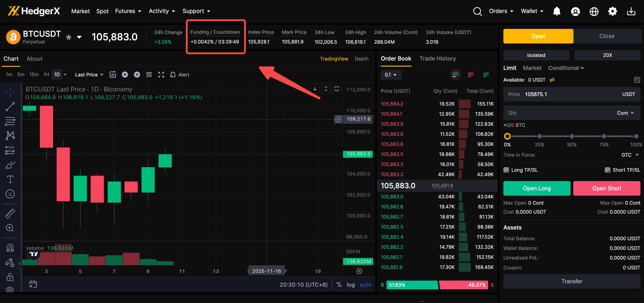This screenshot has width=644, height=303.
Task: Enable the Long TP/SL checkbox
Action: click(506, 170)
